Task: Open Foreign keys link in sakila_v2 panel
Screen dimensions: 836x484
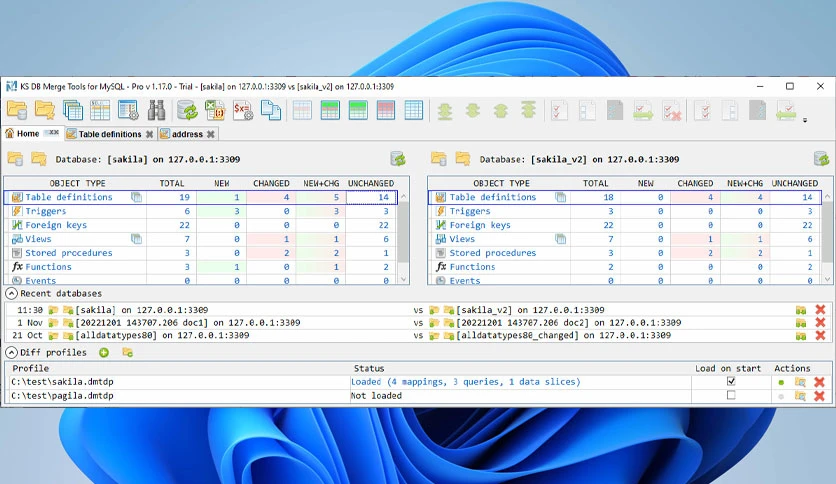Action: point(480,225)
